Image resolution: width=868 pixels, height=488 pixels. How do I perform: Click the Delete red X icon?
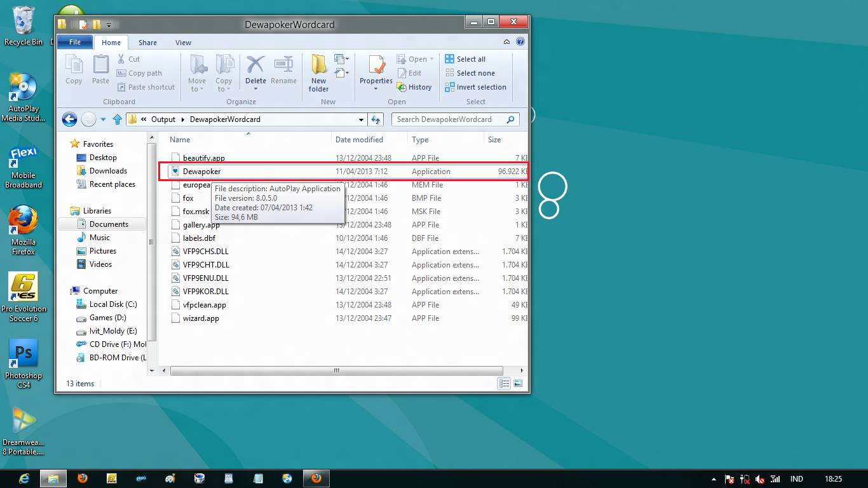tap(255, 65)
